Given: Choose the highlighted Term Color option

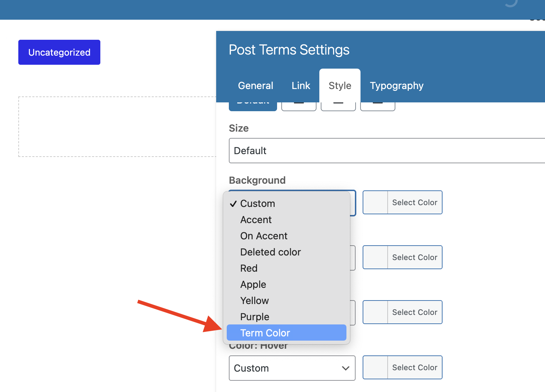Looking at the screenshot, I should [x=265, y=333].
